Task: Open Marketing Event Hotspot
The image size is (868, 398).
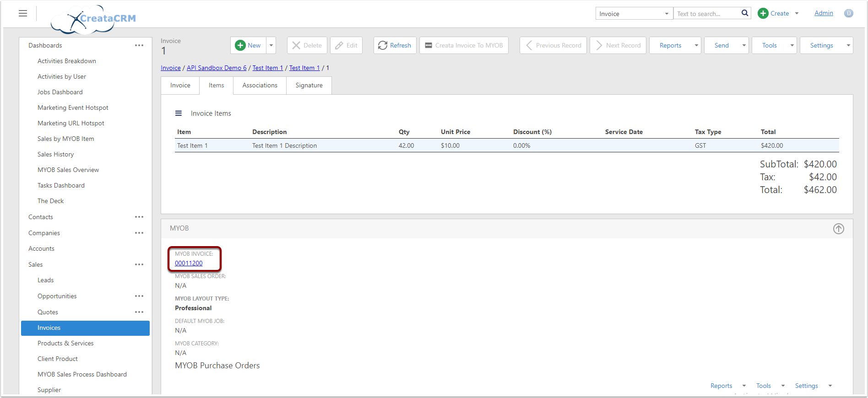Action: 73,108
